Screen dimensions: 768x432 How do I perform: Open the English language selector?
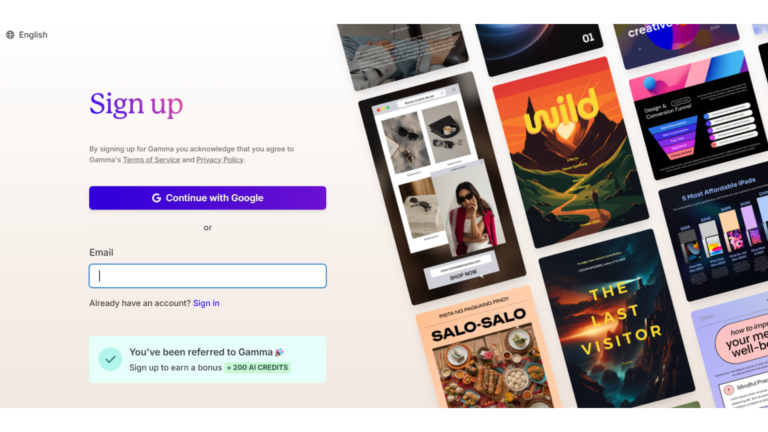[27, 35]
